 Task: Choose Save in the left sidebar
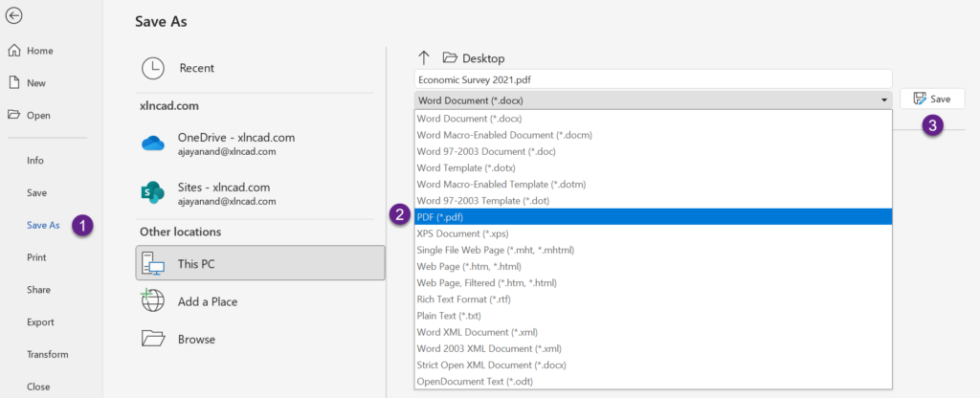pyautogui.click(x=37, y=193)
